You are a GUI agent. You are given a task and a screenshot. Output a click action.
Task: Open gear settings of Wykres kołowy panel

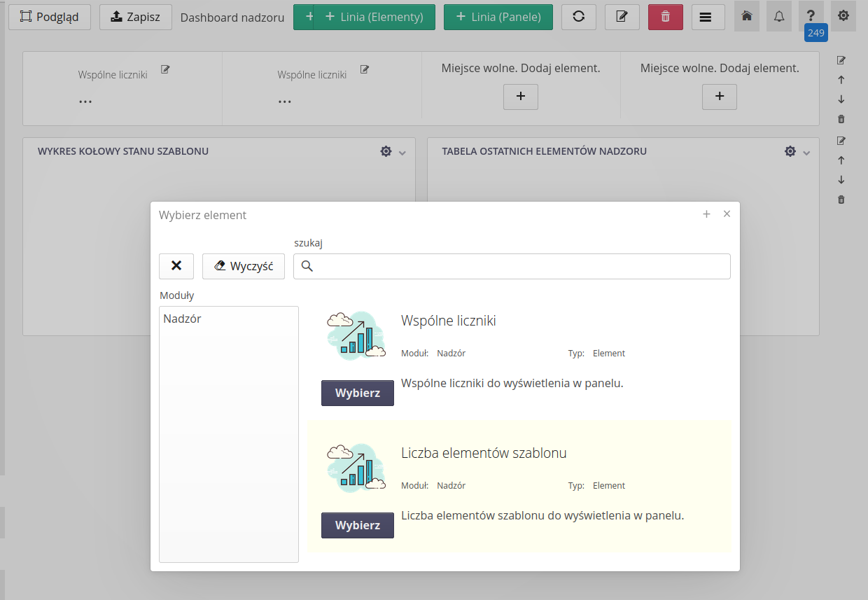[x=386, y=151]
